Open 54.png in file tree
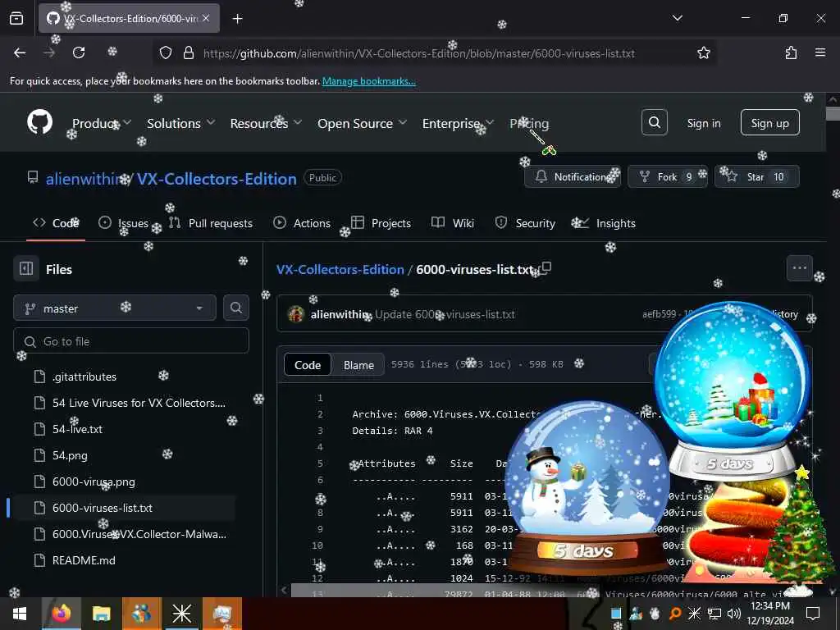The width and height of the screenshot is (840, 630). click(70, 455)
